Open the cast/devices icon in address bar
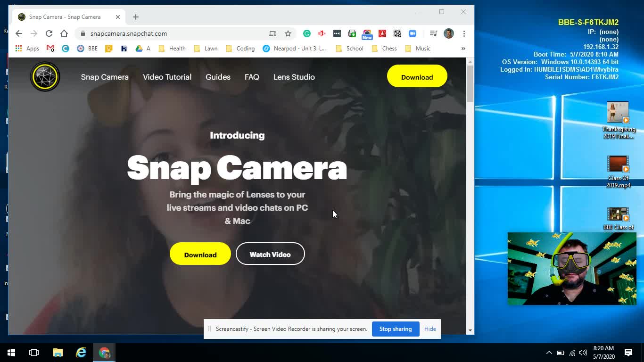The image size is (644, 362). pos(272,33)
